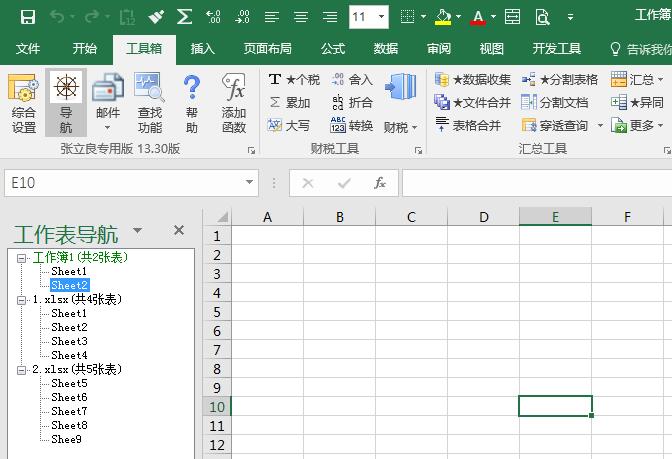Switch to the 公式 ribbon tab

pyautogui.click(x=333, y=49)
